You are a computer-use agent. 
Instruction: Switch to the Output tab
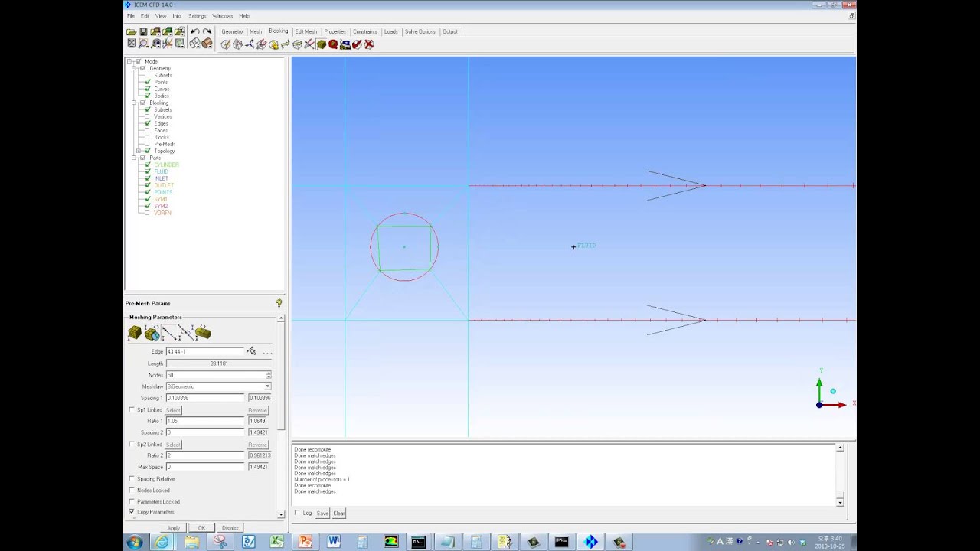(x=450, y=31)
